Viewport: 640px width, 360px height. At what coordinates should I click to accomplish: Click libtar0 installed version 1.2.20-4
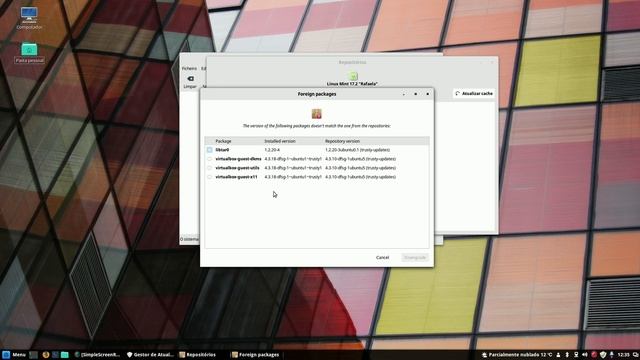pyautogui.click(x=272, y=150)
